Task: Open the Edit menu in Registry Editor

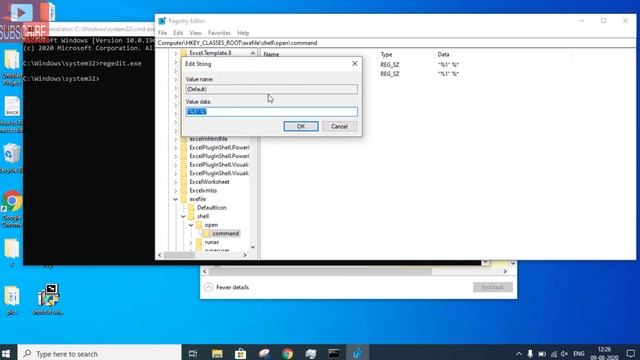Action: coord(178,33)
